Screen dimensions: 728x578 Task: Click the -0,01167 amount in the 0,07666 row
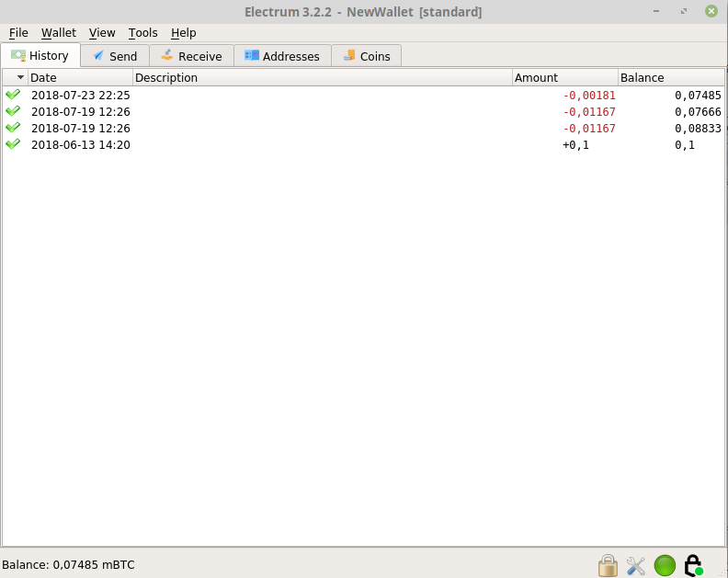589,112
